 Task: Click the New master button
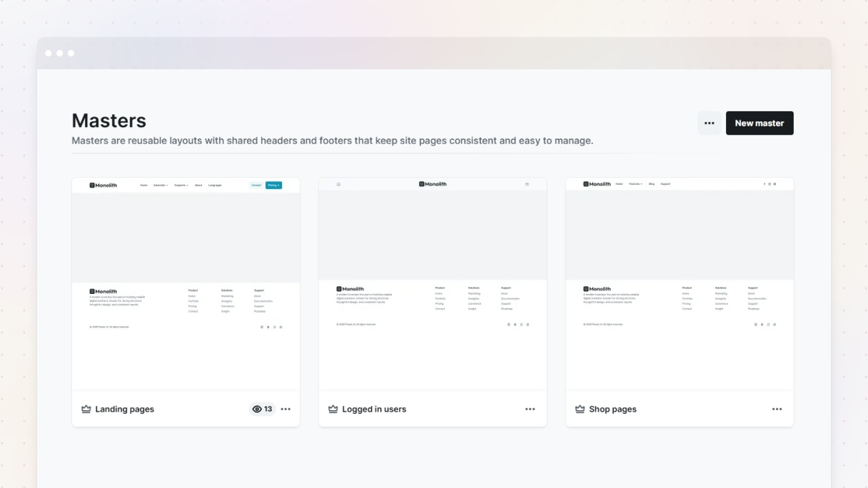(759, 123)
